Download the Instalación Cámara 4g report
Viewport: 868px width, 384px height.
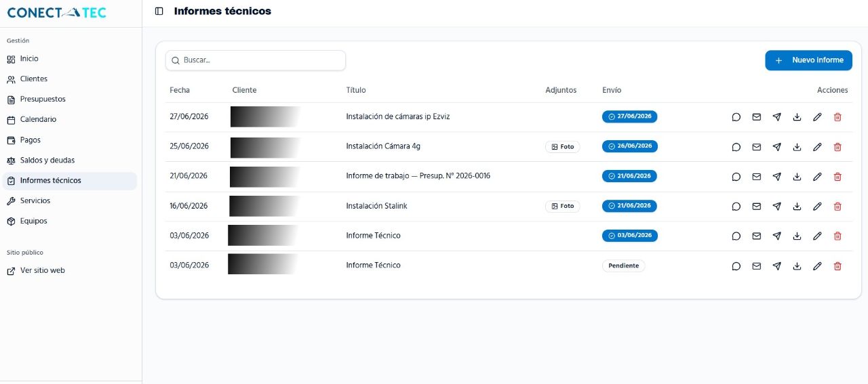click(797, 147)
